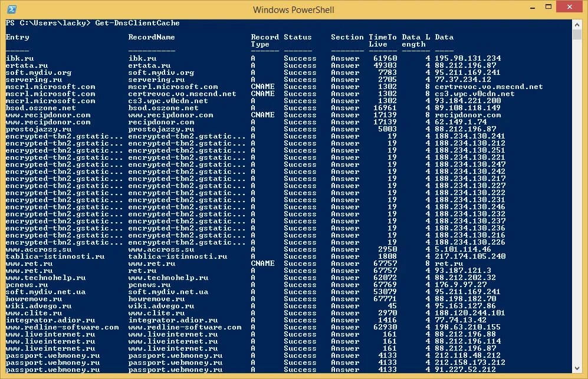Select IP address 188.120.244.101
588x379 pixels.
click(x=470, y=314)
